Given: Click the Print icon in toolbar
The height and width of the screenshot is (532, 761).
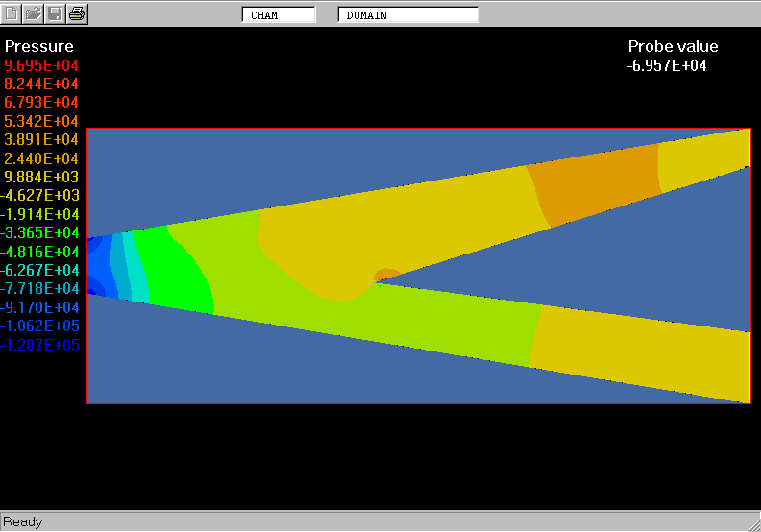Looking at the screenshot, I should coord(78,13).
